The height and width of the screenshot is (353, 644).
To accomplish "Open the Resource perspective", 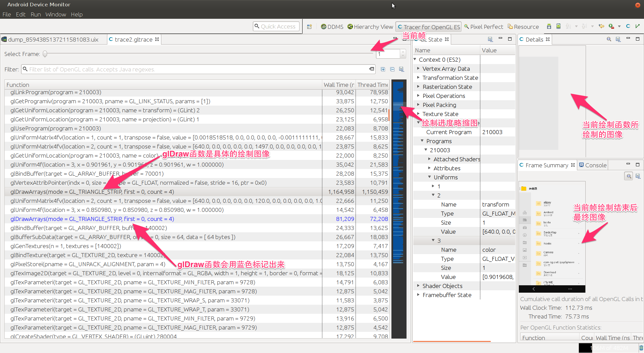I will 523,27.
